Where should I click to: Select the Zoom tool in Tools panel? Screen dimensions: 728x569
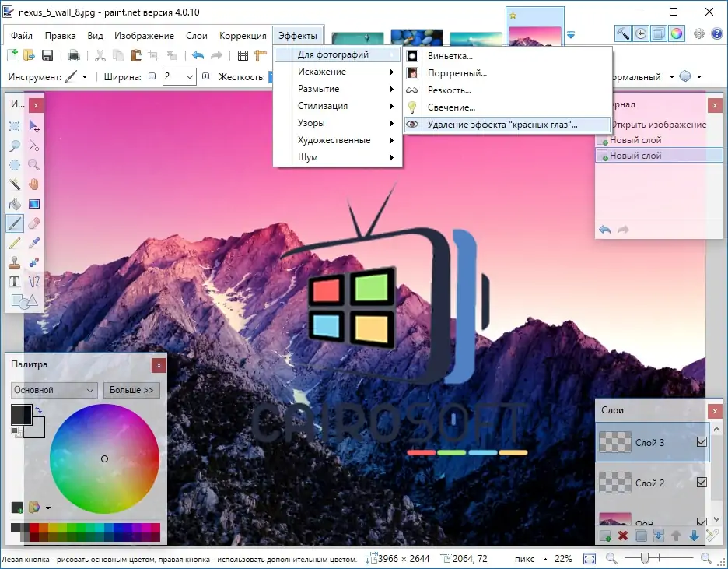(34, 165)
